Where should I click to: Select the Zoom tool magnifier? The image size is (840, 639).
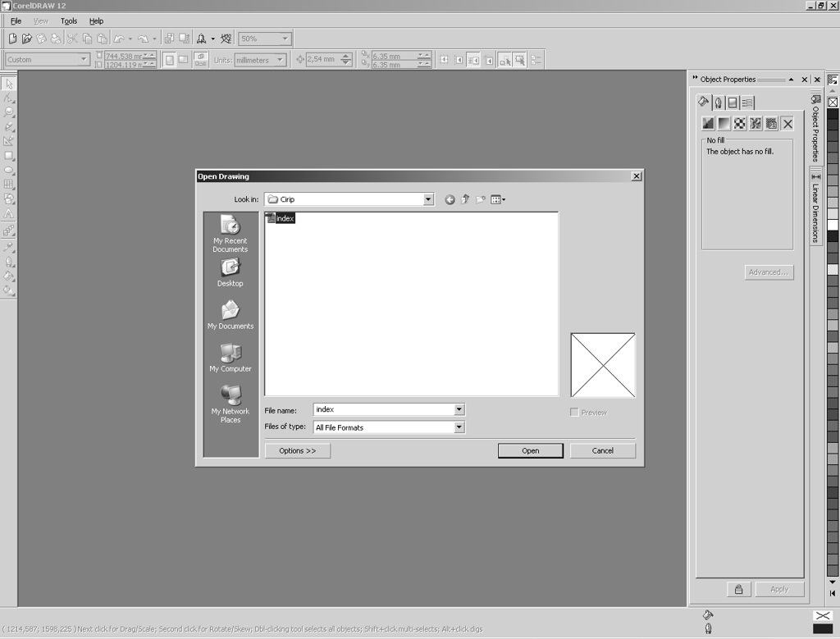(x=8, y=112)
